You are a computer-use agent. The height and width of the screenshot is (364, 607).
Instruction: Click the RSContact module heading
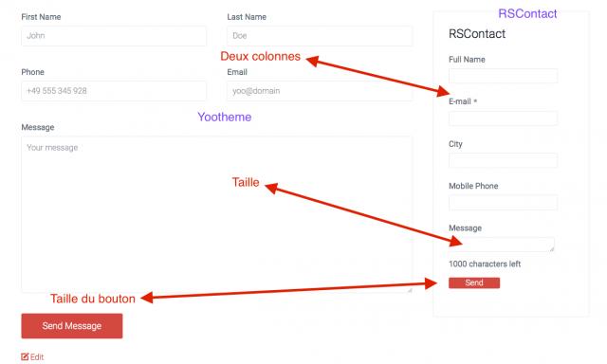coord(477,34)
